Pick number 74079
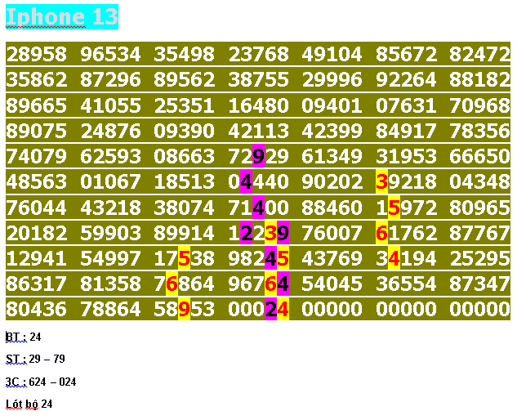The width and height of the screenshot is (517, 420). pos(37,156)
